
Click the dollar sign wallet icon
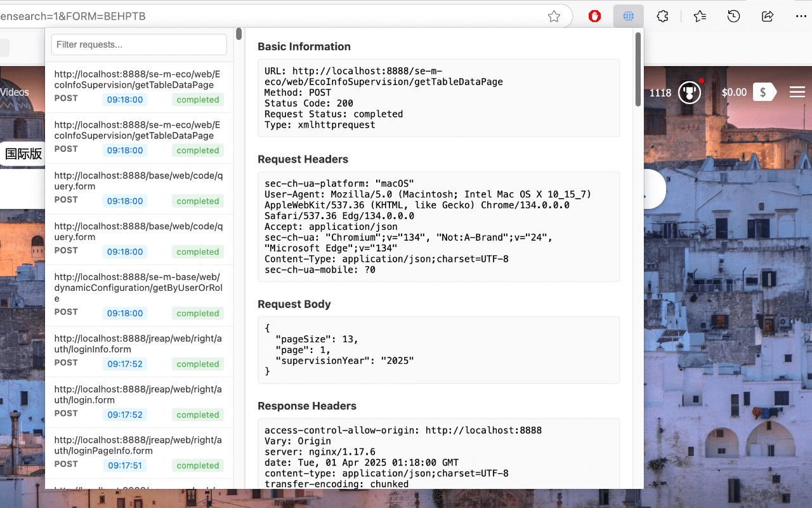click(x=763, y=93)
